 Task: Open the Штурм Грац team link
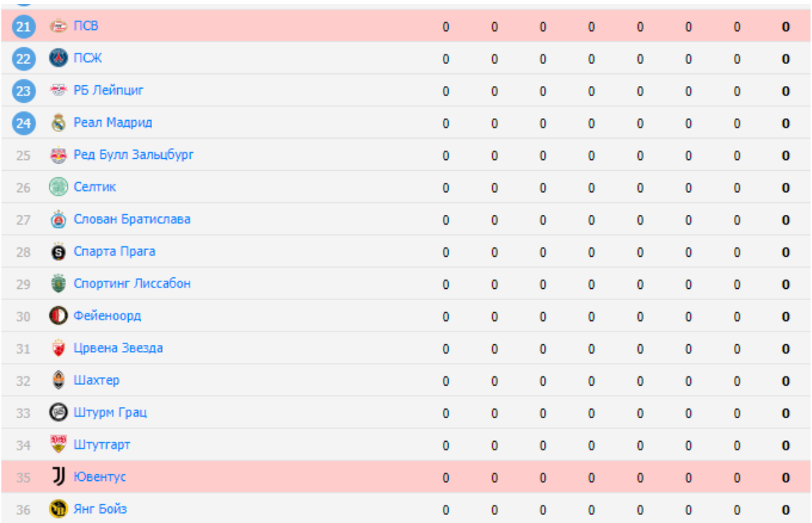click(x=110, y=413)
